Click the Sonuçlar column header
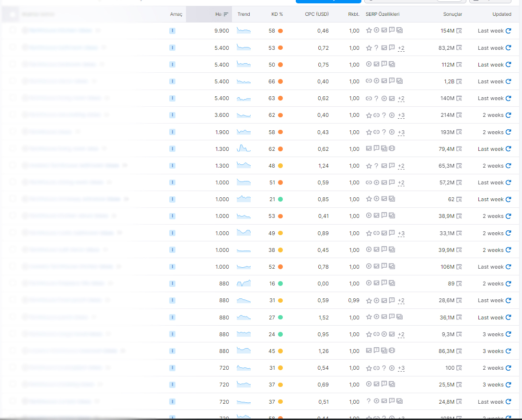The height and width of the screenshot is (420, 522). (452, 14)
